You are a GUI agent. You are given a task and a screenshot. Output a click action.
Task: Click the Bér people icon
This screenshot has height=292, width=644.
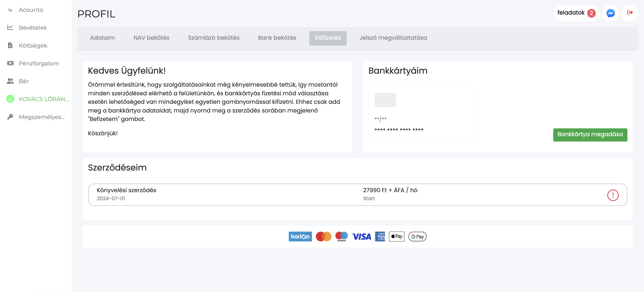click(x=10, y=81)
